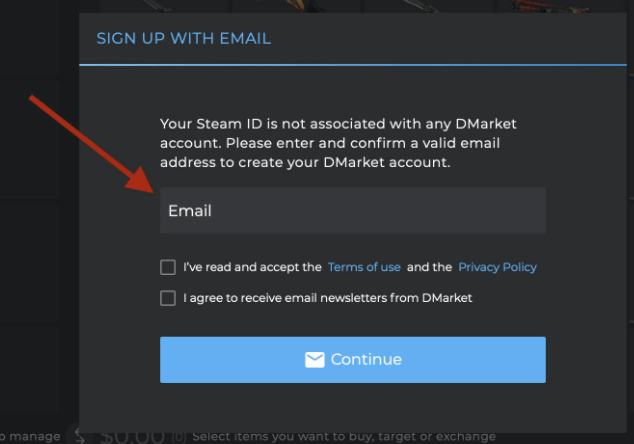
Task: Click the "Select items you want to buy" hint
Action: 343,436
